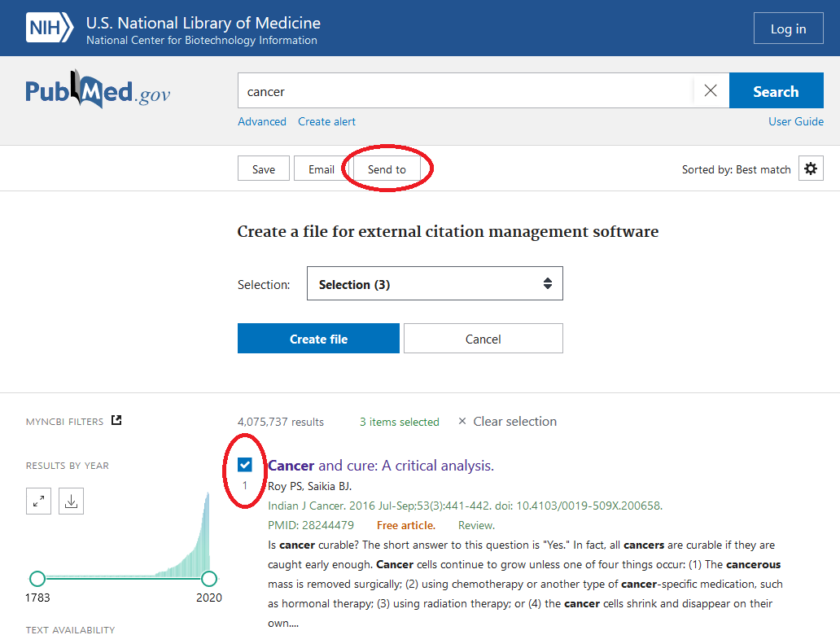Screen dimensions: 840x635
Task: Click the NIH logo in the header
Action: [x=48, y=27]
